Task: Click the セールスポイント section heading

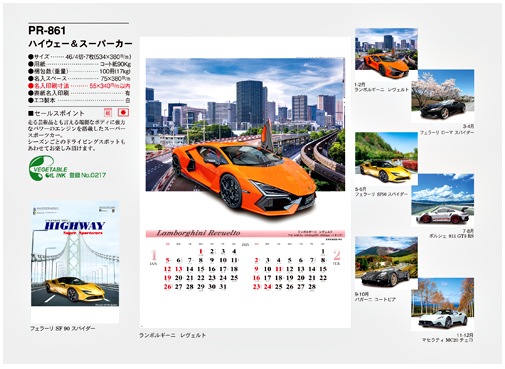Action: point(56,113)
